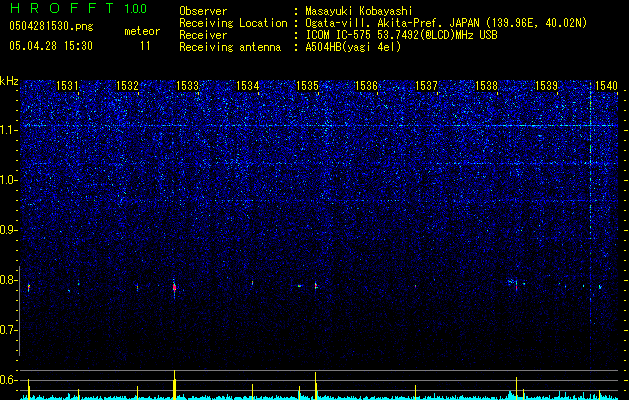Click the 1539 time marker
629x400 pixels.
547,85
